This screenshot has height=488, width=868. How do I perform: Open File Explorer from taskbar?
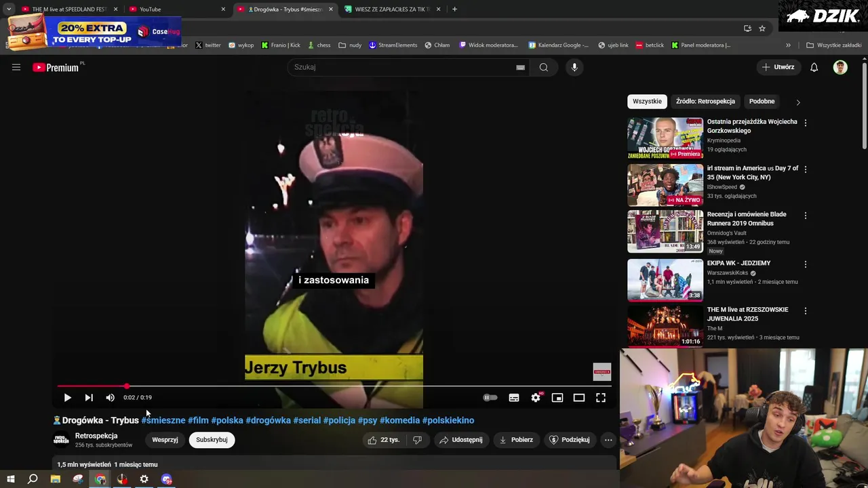click(56, 479)
